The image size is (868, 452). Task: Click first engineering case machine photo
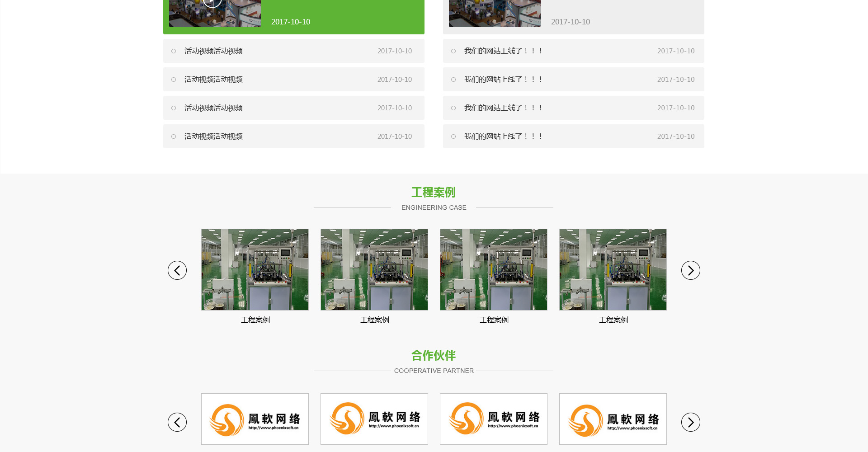click(255, 269)
